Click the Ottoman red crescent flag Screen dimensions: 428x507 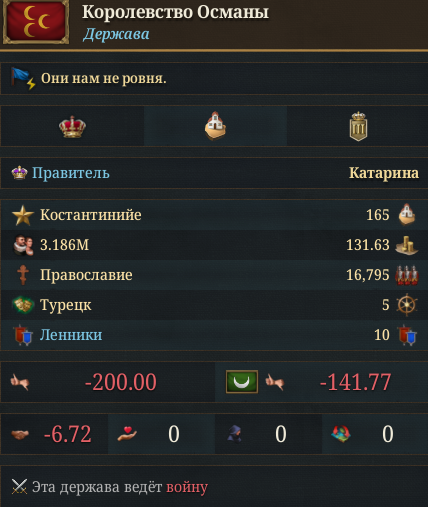(36, 22)
